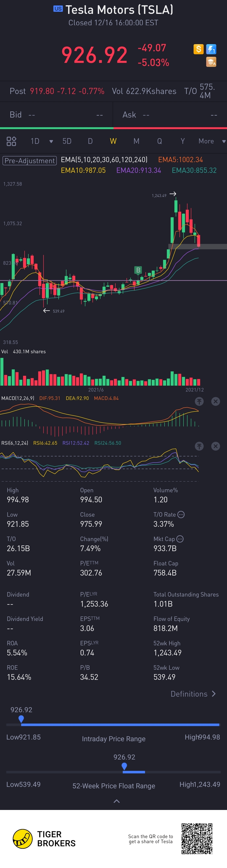Tap the Ask row

point(170,115)
